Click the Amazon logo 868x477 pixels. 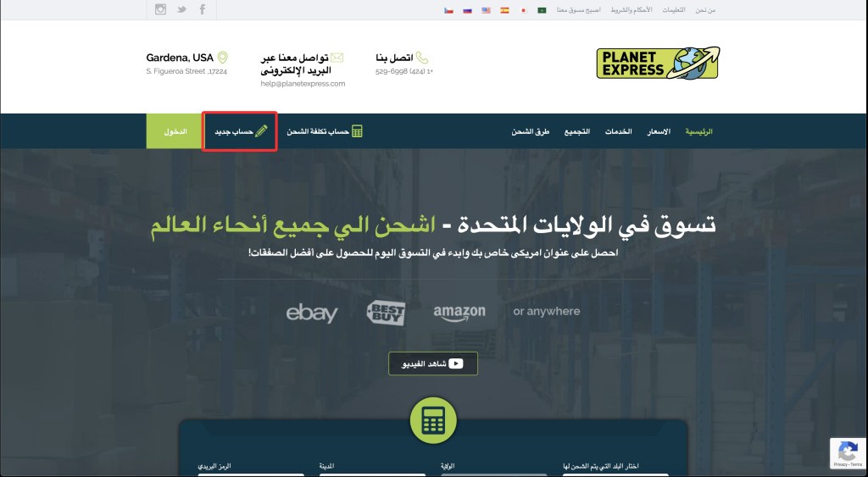tap(459, 313)
